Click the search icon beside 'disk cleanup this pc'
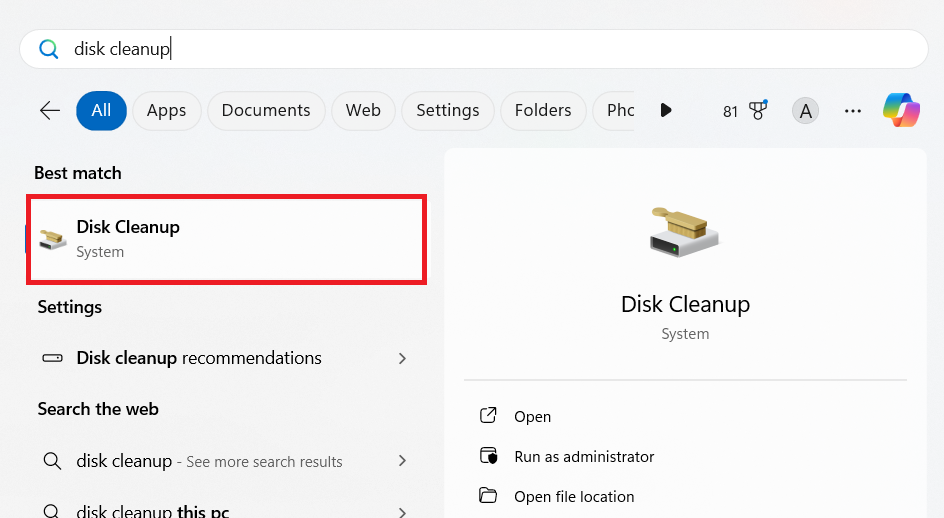This screenshot has width=944, height=518. tap(52, 511)
